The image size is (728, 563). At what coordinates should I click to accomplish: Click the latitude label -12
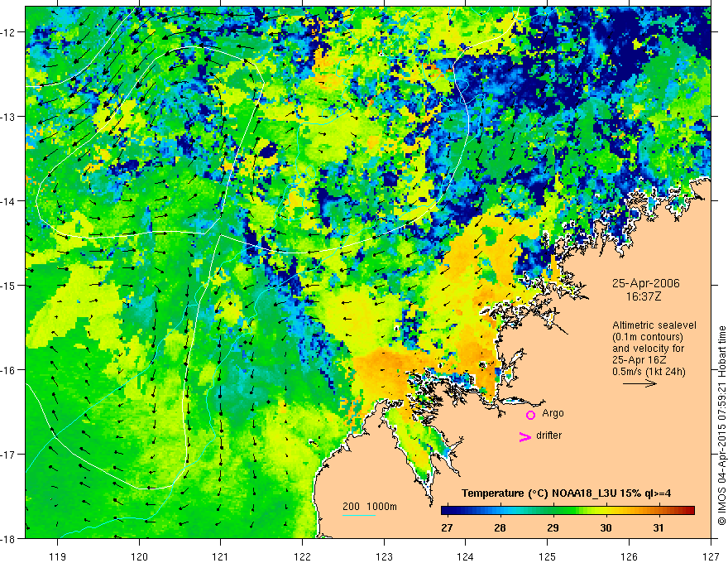(x=9, y=32)
